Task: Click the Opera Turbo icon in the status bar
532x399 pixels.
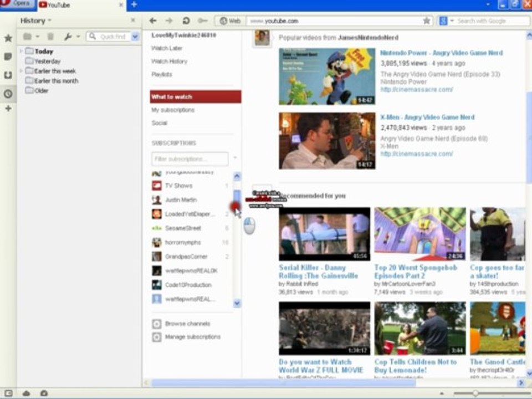Action: pos(44,393)
